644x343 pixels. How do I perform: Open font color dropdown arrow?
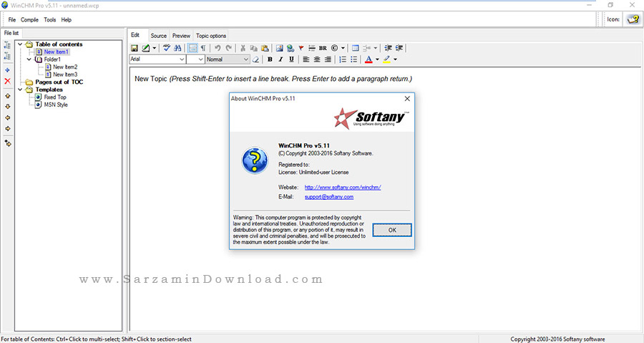pos(377,59)
